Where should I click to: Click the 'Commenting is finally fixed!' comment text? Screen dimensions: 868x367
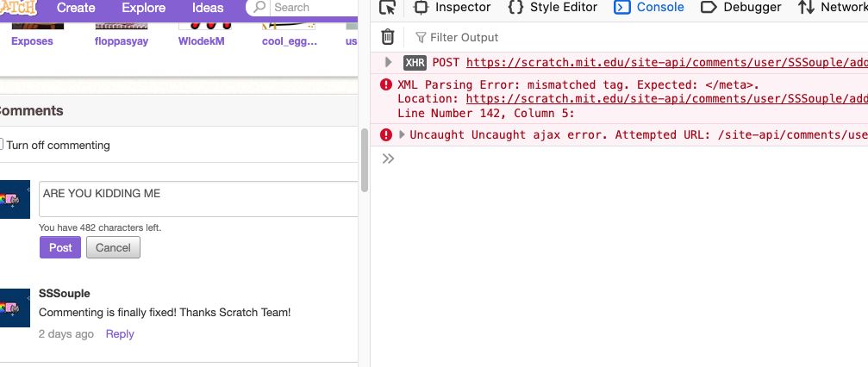(x=165, y=312)
